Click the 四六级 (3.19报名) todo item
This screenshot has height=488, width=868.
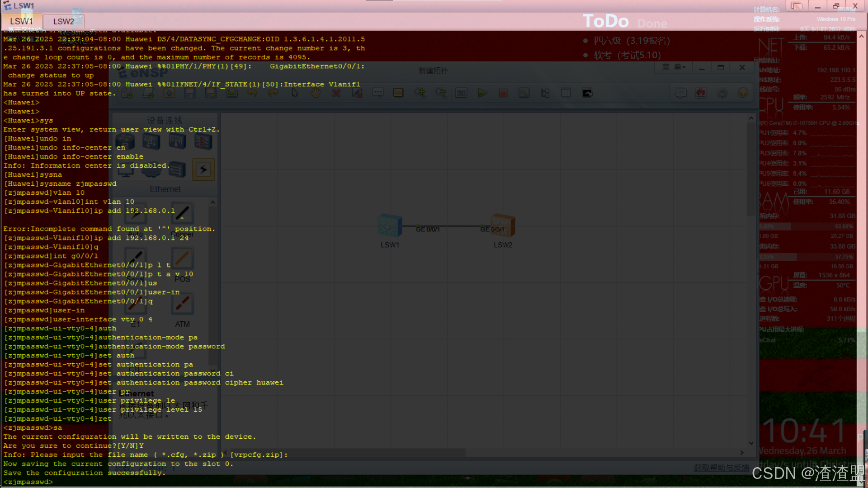click(x=632, y=41)
